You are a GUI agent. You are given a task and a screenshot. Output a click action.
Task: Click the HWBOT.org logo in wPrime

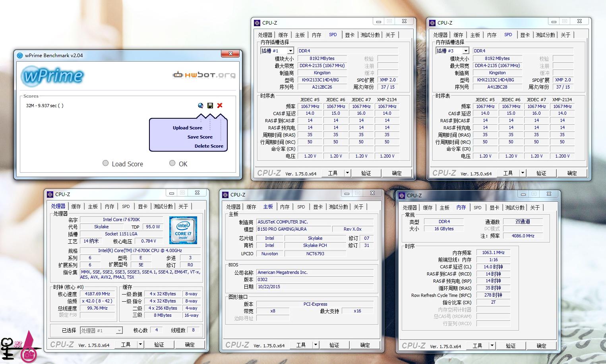204,75
